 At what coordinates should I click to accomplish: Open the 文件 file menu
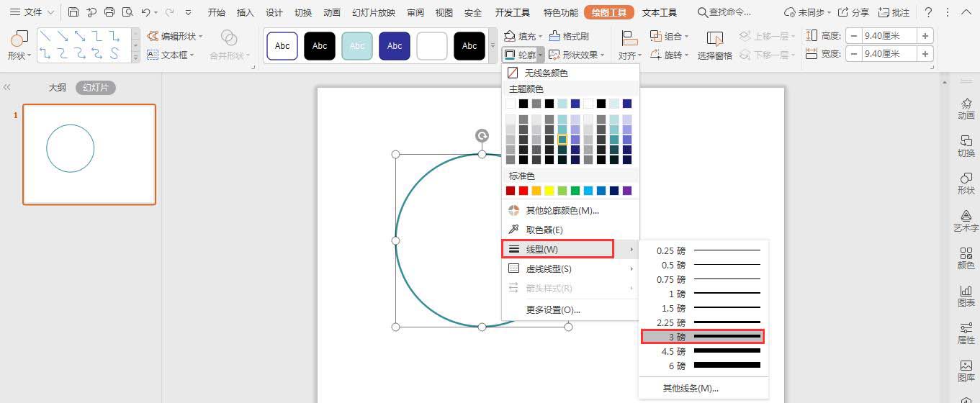click(x=32, y=12)
